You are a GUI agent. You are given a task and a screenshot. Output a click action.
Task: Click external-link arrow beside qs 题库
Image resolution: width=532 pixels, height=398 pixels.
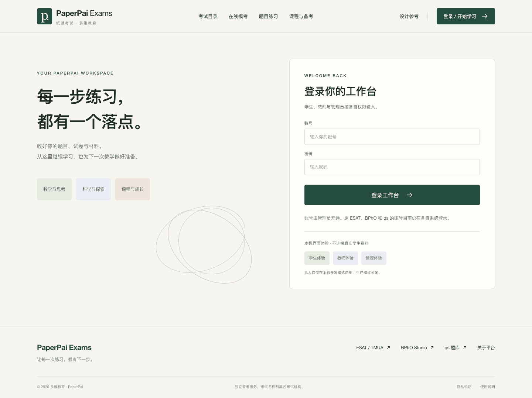[465, 348]
